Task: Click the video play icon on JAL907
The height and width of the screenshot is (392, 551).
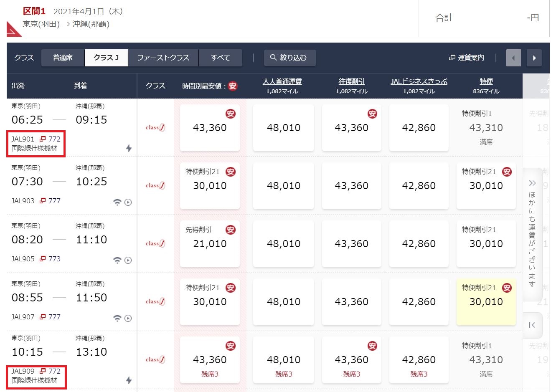Action: point(128,319)
